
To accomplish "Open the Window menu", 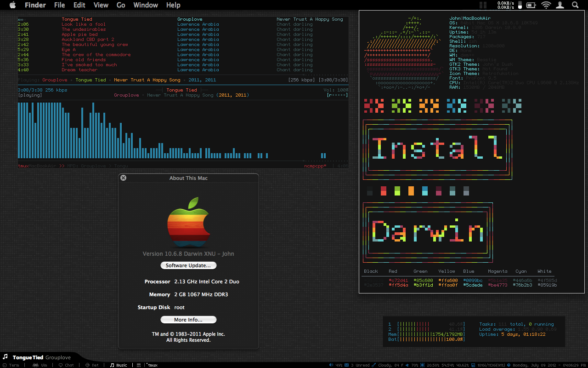I will pos(145,5).
